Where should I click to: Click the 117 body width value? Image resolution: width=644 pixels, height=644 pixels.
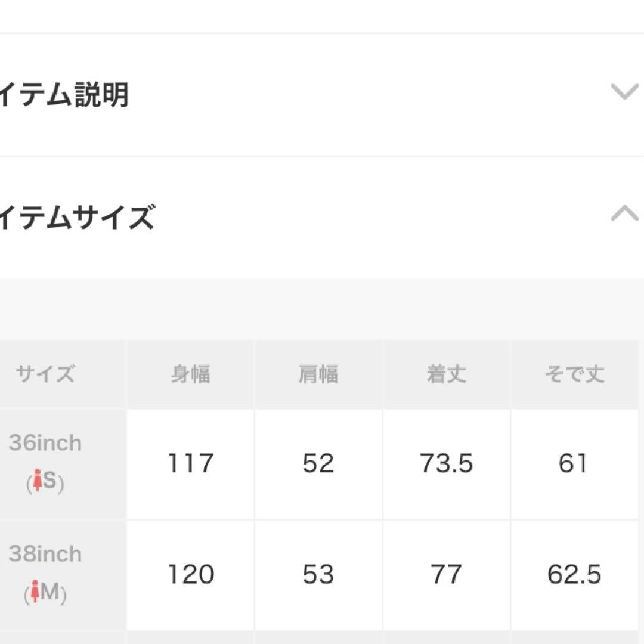point(190,464)
